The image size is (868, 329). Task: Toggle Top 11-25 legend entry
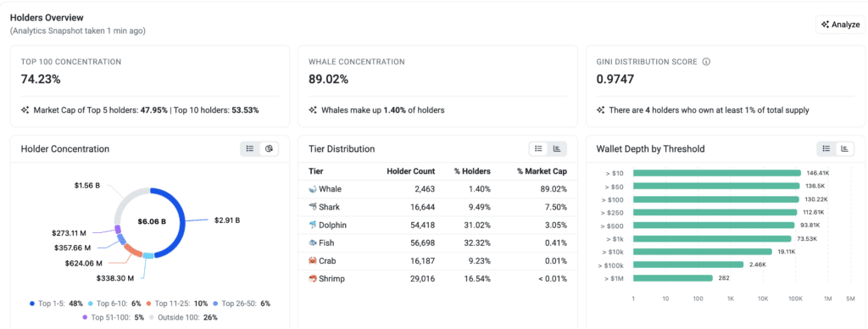click(x=177, y=304)
